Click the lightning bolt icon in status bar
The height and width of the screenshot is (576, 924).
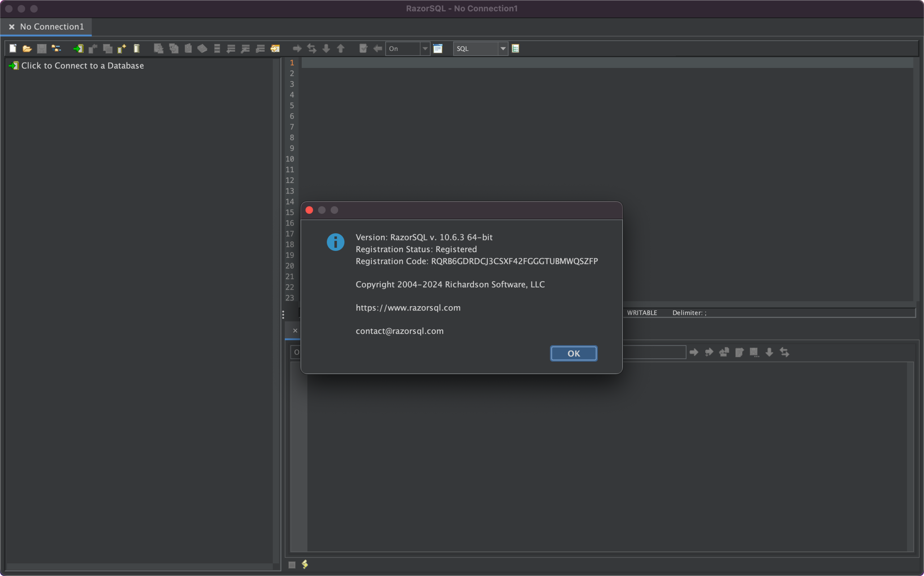click(x=305, y=564)
